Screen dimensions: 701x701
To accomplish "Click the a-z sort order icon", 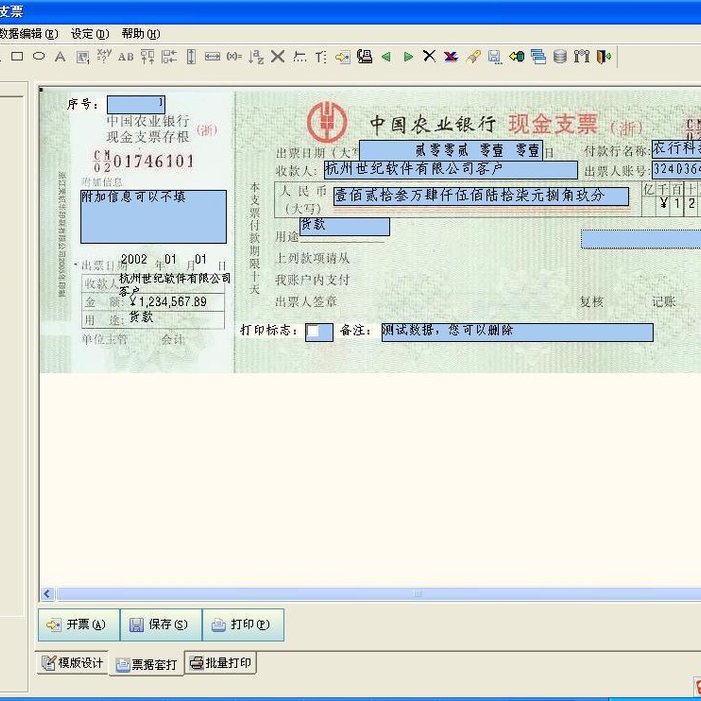I will 256,56.
